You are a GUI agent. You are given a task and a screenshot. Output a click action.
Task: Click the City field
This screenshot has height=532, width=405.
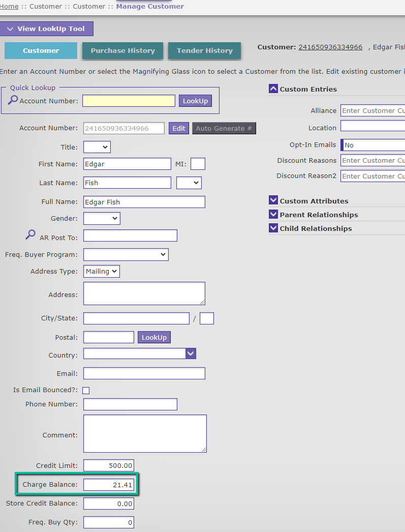coord(136,318)
